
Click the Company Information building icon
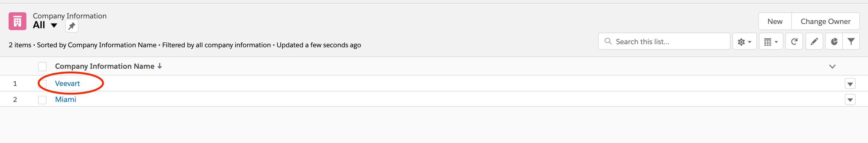click(17, 21)
